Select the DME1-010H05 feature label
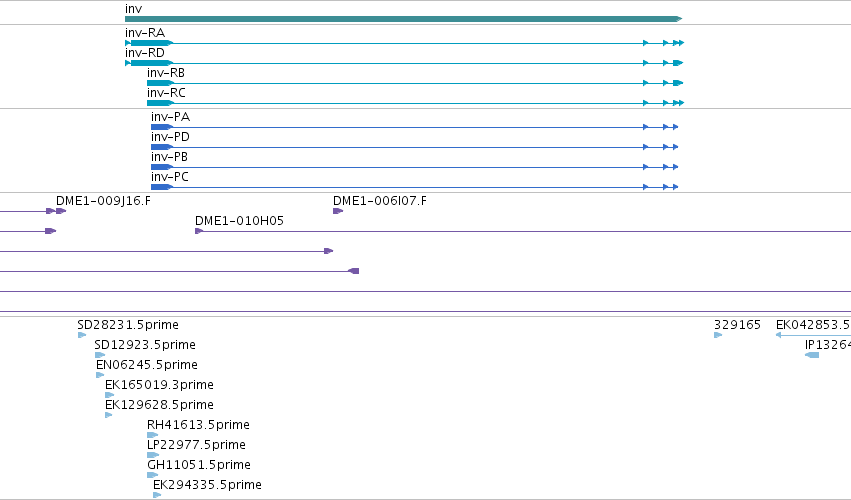The width and height of the screenshot is (851, 500). pyautogui.click(x=239, y=221)
